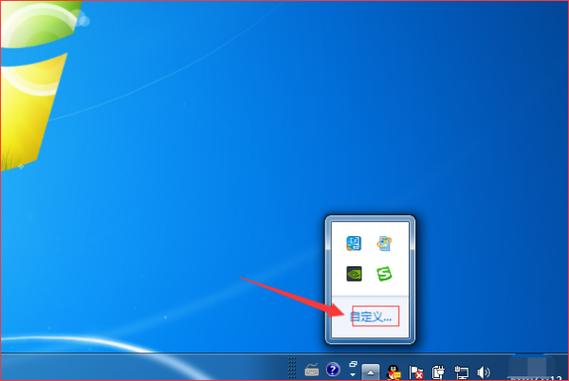
Task: Click the NVIDIA icon in hidden tray
Action: [354, 274]
